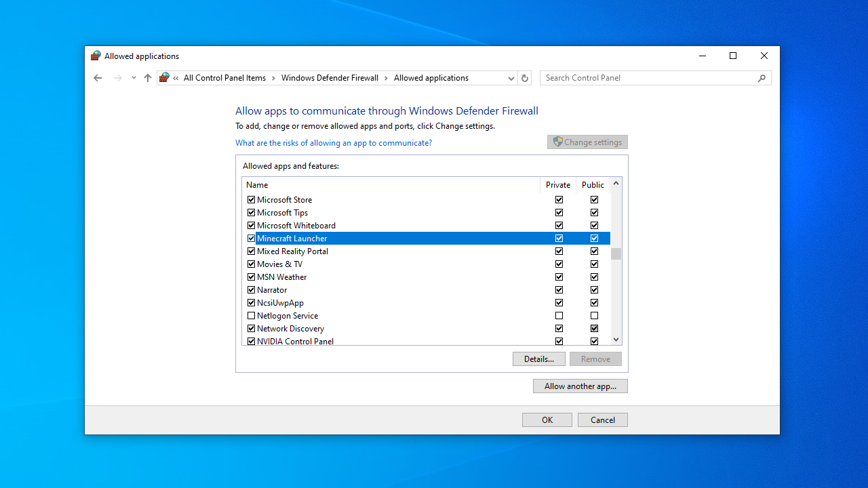This screenshot has width=868, height=488.
Task: Expand the address bar history dropdown
Action: (511, 78)
